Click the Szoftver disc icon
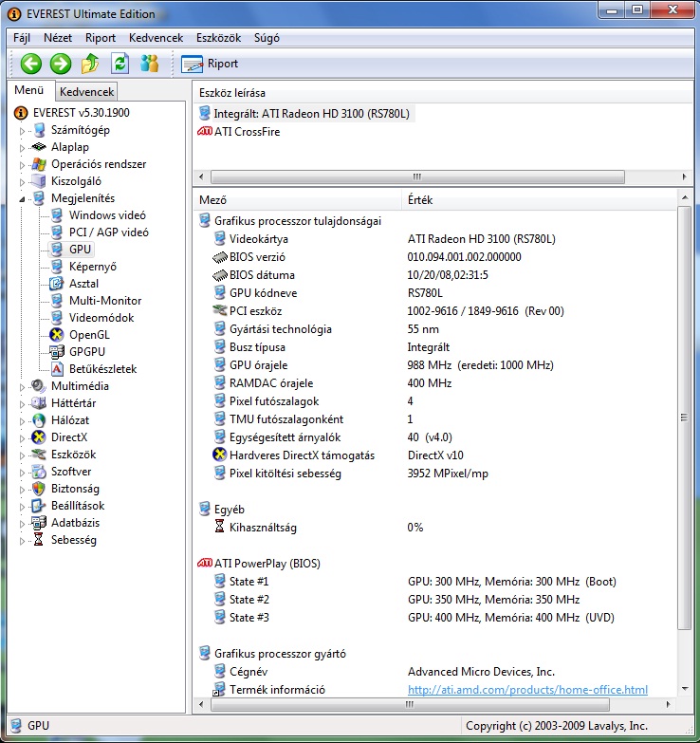700x743 pixels. (x=39, y=472)
